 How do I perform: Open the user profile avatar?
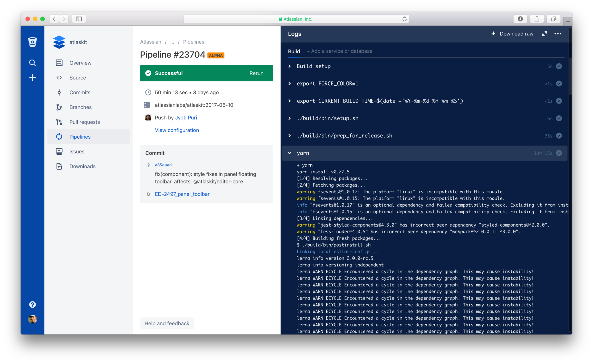point(32,319)
